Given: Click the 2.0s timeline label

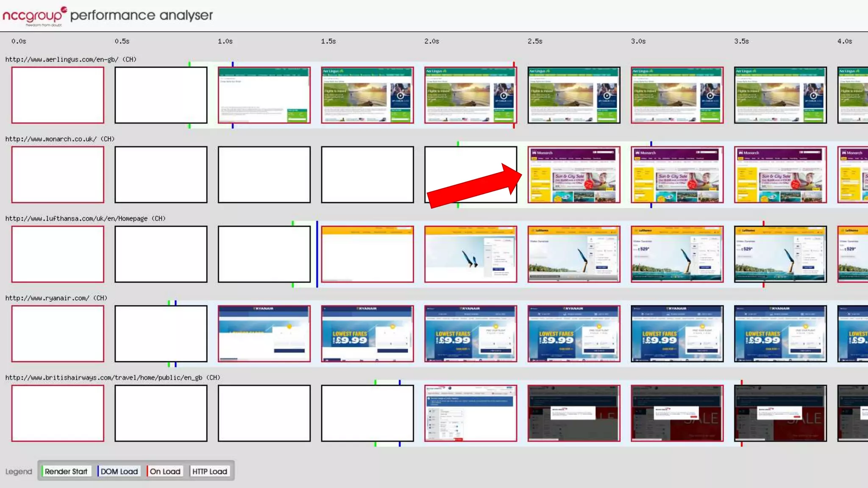Looking at the screenshot, I should 431,42.
